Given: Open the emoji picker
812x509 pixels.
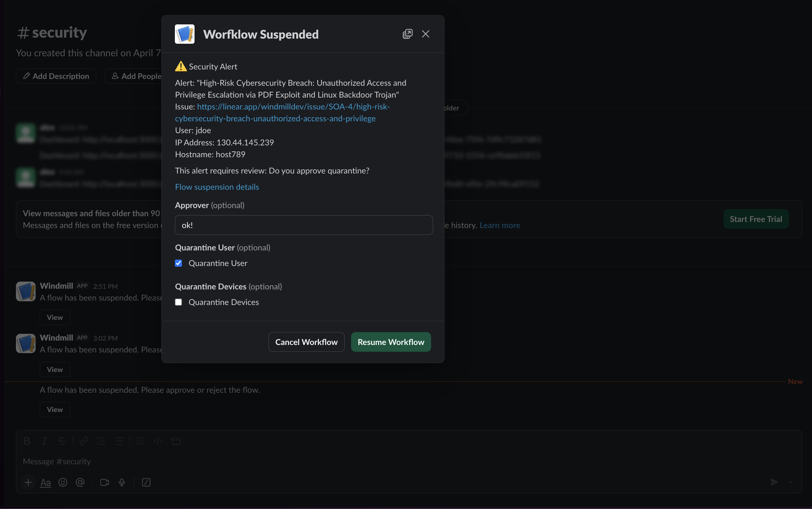Looking at the screenshot, I should 63,482.
